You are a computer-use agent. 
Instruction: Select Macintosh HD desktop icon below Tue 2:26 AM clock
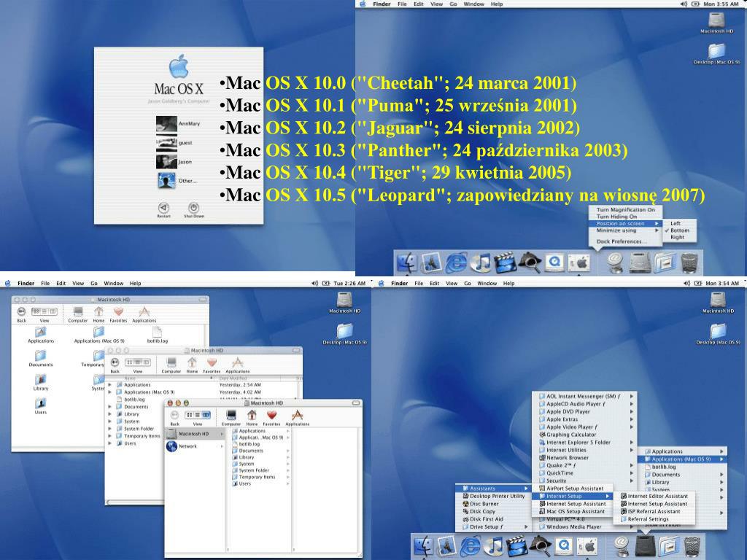point(344,303)
